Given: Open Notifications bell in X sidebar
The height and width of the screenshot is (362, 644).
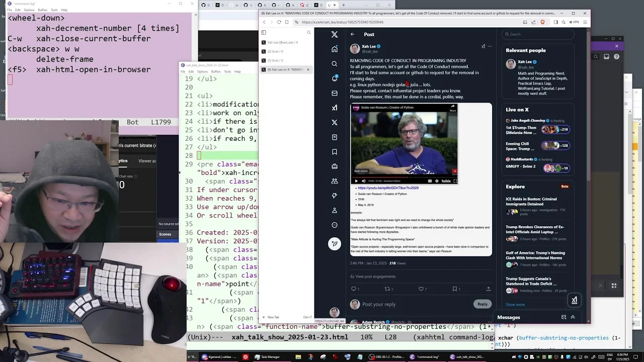Looking at the screenshot, I should [335, 78].
